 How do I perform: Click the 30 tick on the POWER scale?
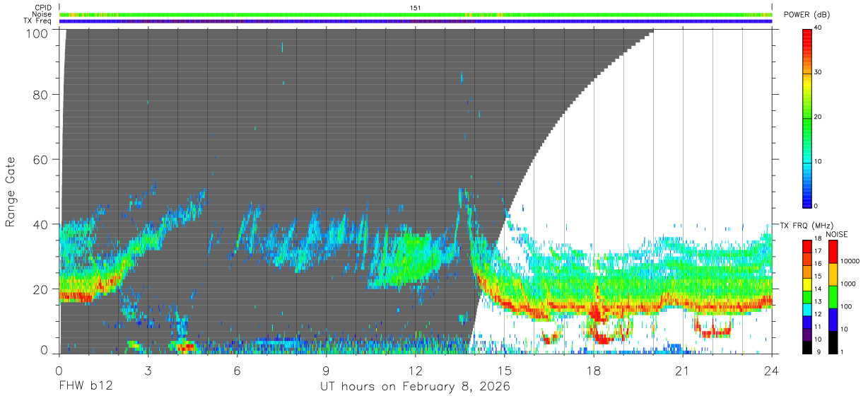click(x=818, y=72)
